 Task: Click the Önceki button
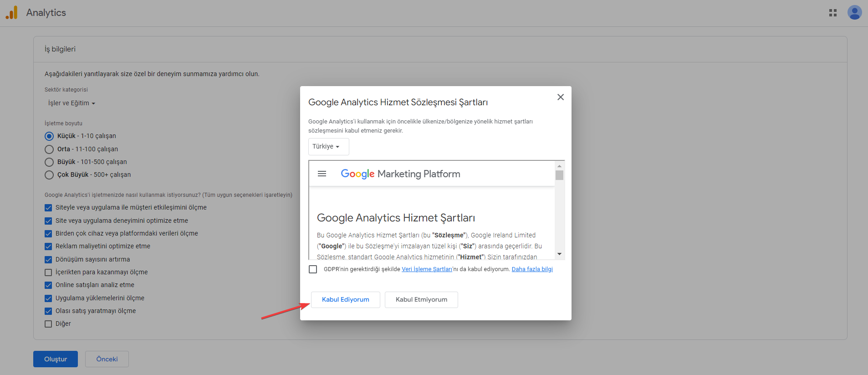pyautogui.click(x=107, y=359)
